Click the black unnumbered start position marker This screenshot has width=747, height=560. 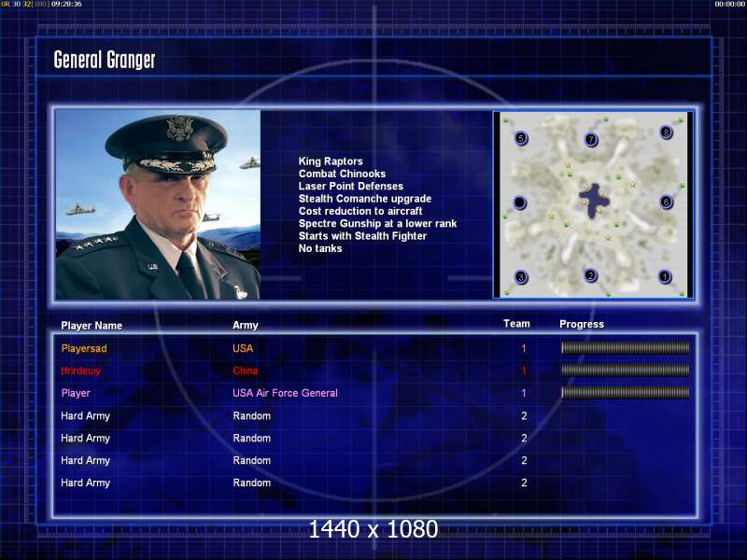click(x=520, y=203)
